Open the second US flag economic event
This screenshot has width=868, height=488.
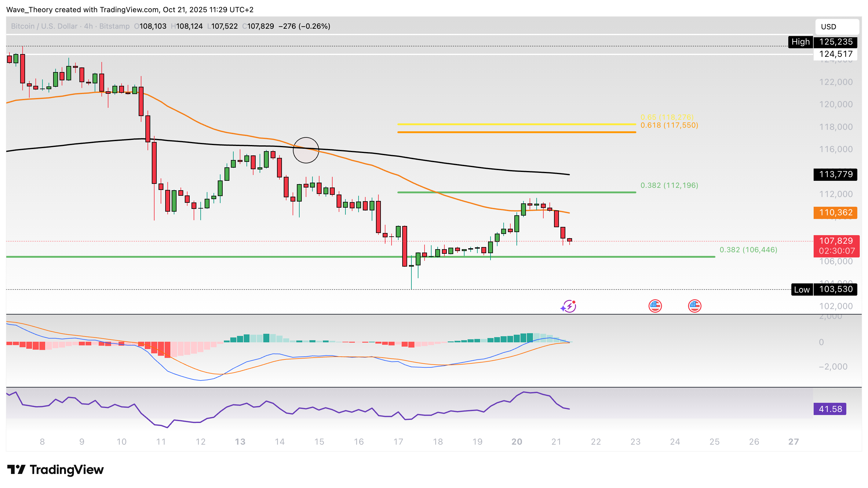(695, 306)
